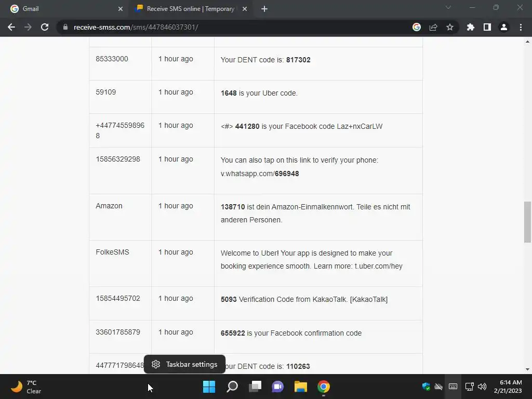Click the volume speaker tray icon
Viewport: 532px width, 399px height.
(x=482, y=387)
